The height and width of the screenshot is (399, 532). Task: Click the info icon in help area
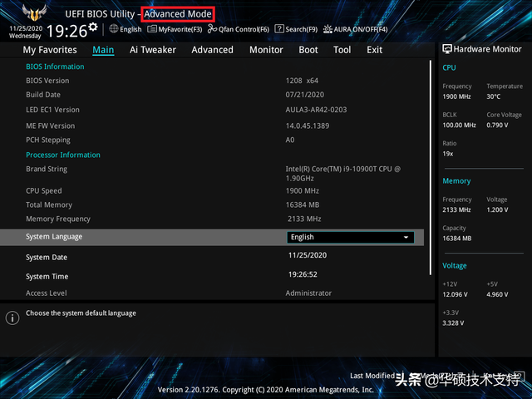[12, 318]
